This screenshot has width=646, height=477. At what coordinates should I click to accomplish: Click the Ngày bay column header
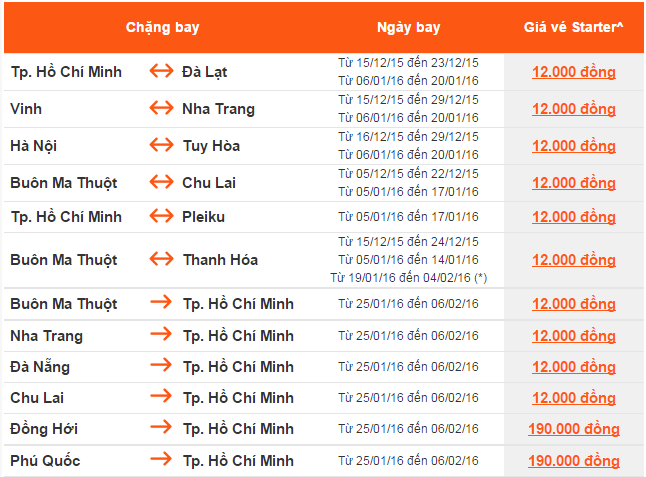pyautogui.click(x=408, y=27)
